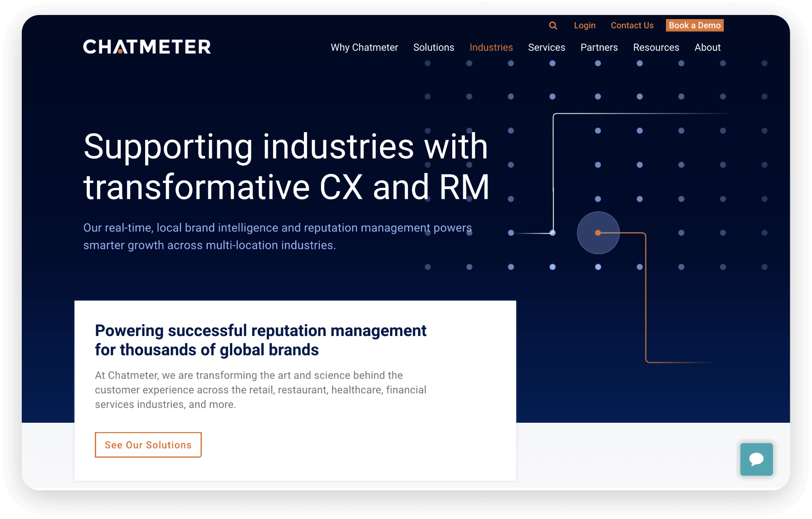Screen dimensions: 812x519
Task: Click the Book a Demo button
Action: pyautogui.click(x=695, y=25)
